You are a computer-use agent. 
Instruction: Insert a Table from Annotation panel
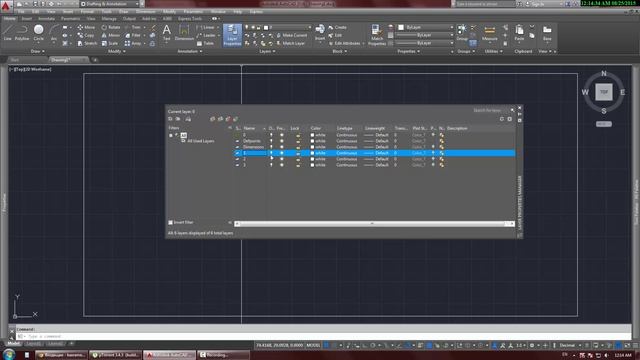click(205, 43)
